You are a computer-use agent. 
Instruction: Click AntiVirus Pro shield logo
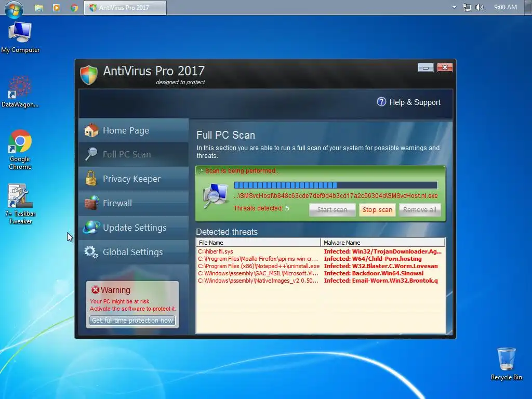coord(89,74)
